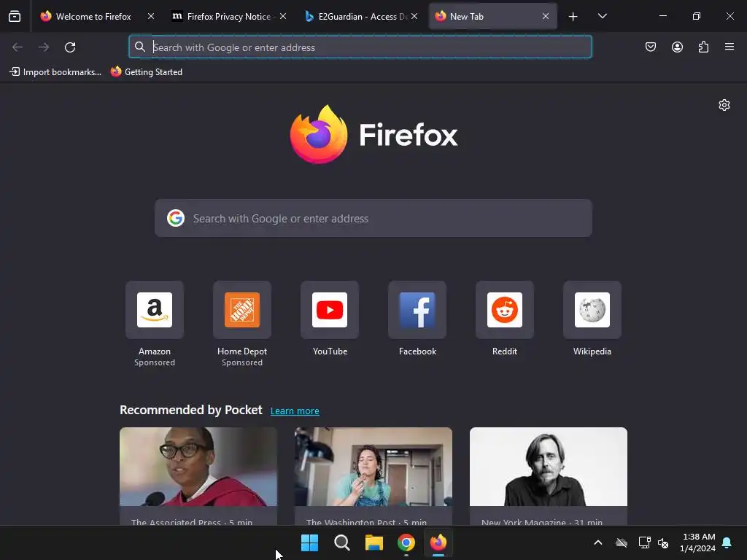This screenshot has width=747, height=560.
Task: Close the Welcome to Firefox tab
Action: click(x=151, y=17)
